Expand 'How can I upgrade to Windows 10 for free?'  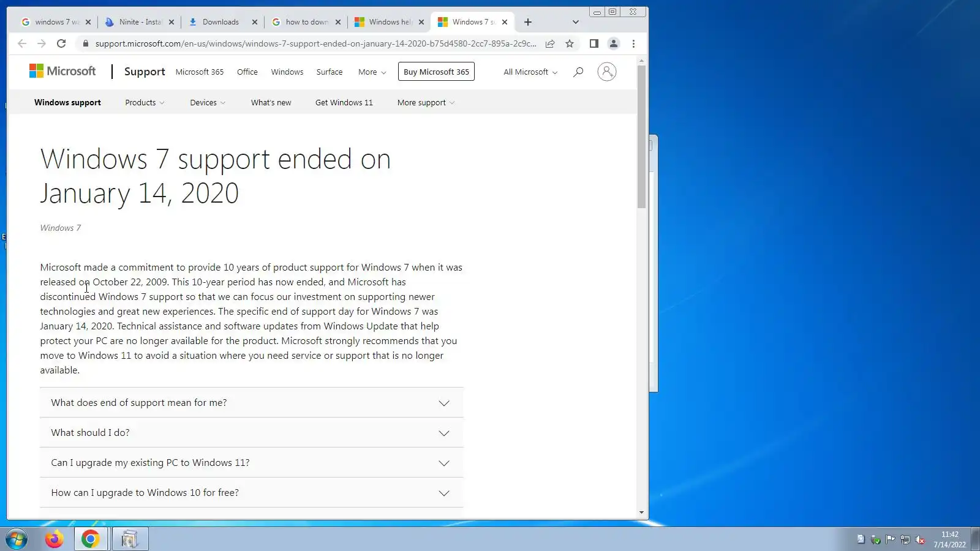252,492
